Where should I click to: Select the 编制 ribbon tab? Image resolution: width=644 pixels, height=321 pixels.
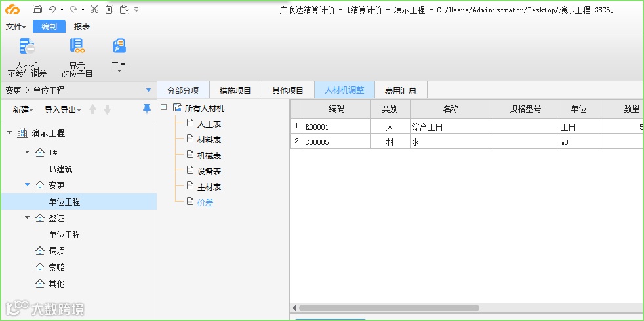click(49, 27)
